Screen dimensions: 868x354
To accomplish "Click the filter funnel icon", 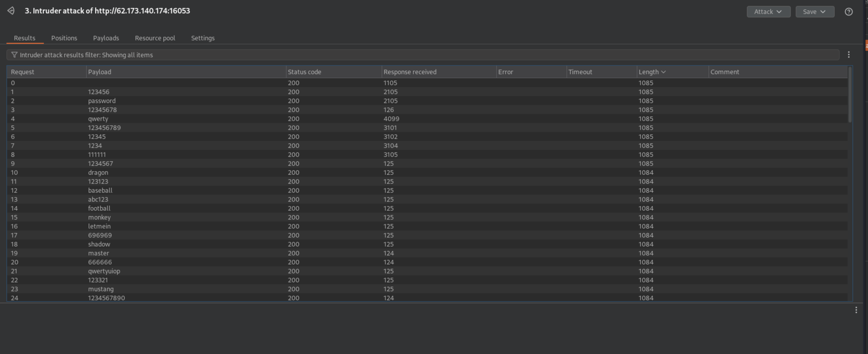I will 14,55.
